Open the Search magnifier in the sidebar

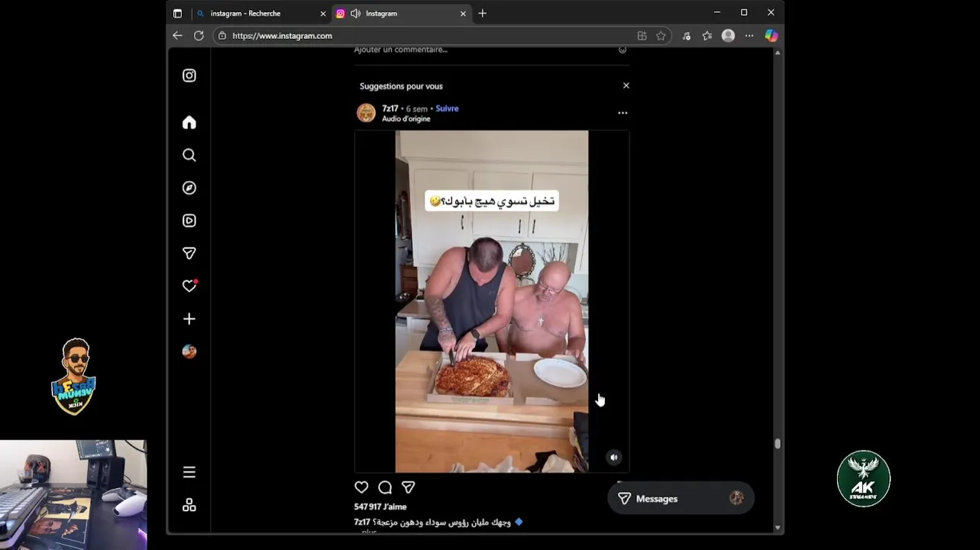pos(189,155)
